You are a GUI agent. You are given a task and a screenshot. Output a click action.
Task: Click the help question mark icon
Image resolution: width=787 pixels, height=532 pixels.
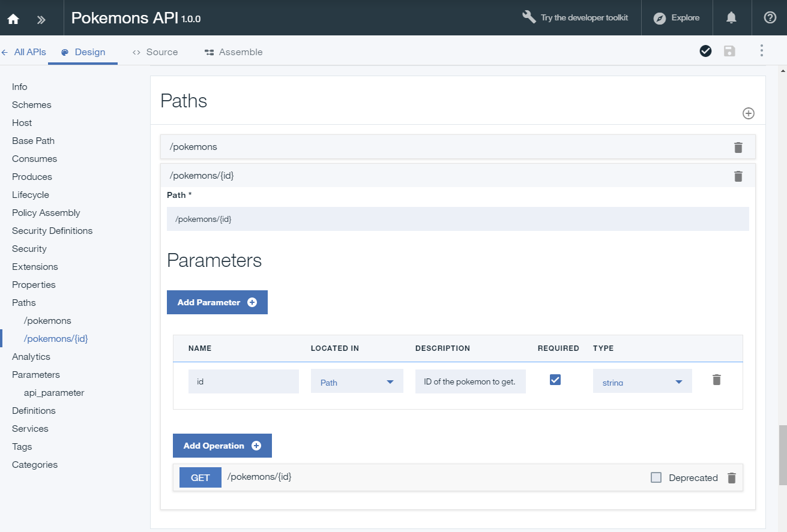click(x=770, y=17)
